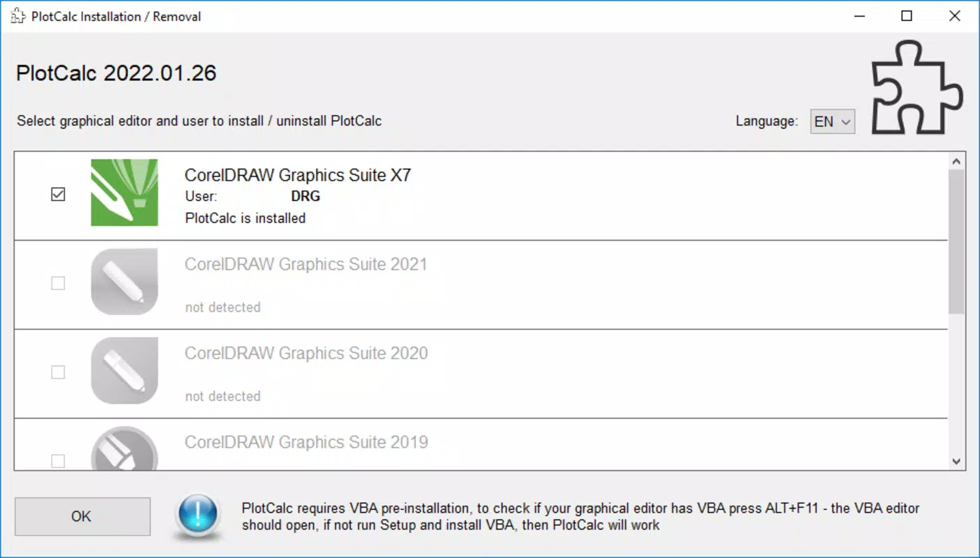980x558 pixels.
Task: Click 'not detected' under Suite 2021
Action: point(223,307)
